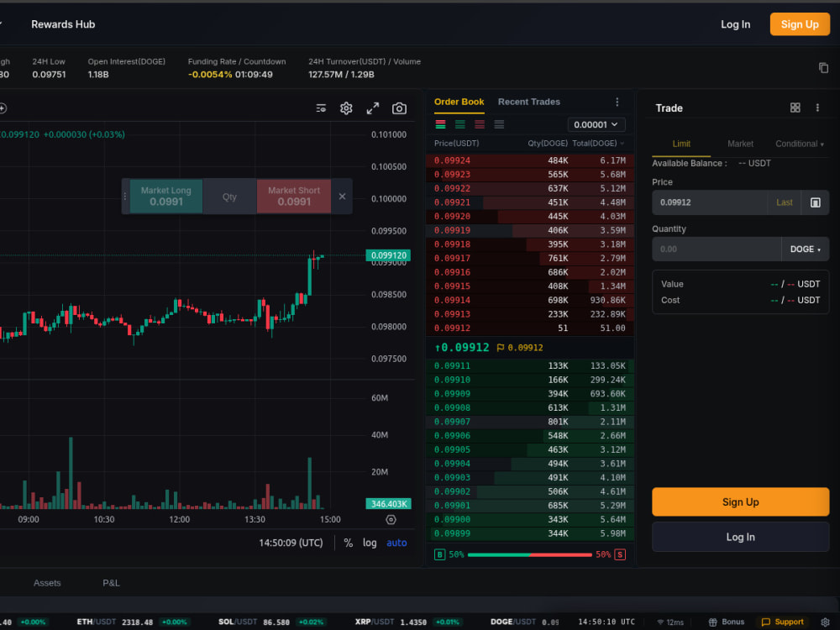Select the ask row priced 0.09913
This screenshot has height=630, width=840.
click(530, 314)
